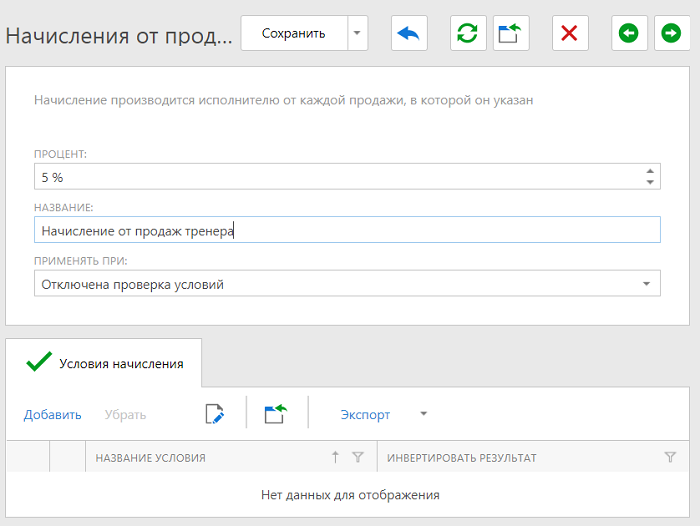The width and height of the screenshot is (700, 526).
Task: Click the conditions toolbar layout export icon
Action: tap(275, 414)
